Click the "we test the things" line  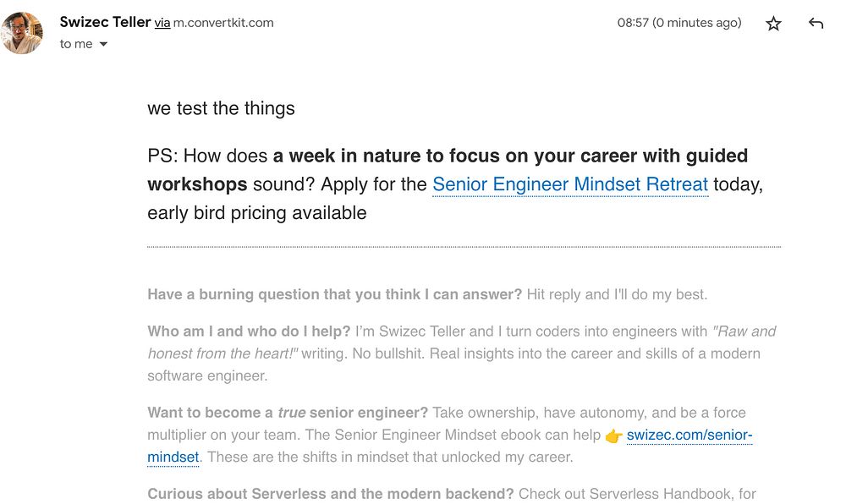coord(221,108)
